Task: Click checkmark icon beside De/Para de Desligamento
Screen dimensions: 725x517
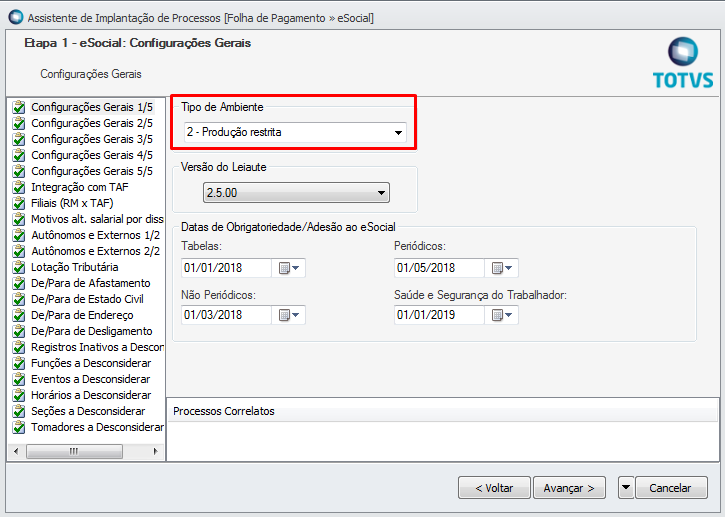Action: point(19,331)
